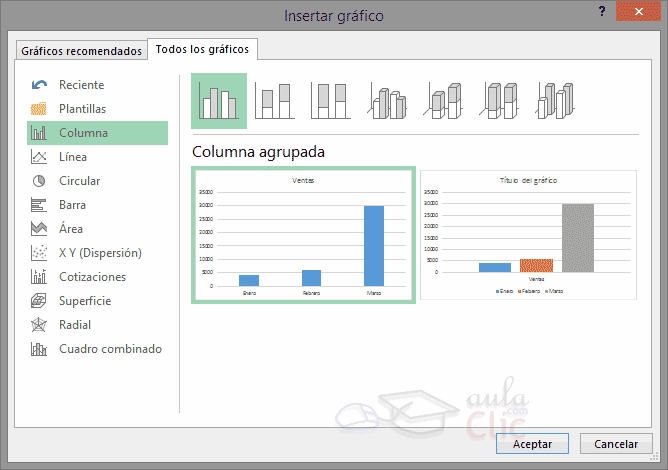This screenshot has width=668, height=470.
Task: Click the Cancelar button
Action: tap(616, 443)
